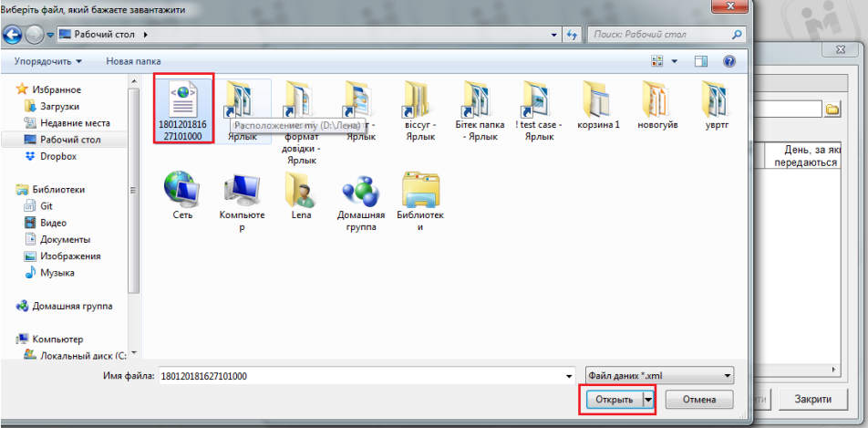Click the Открыть button
The width and height of the screenshot is (868, 428).
tap(609, 400)
